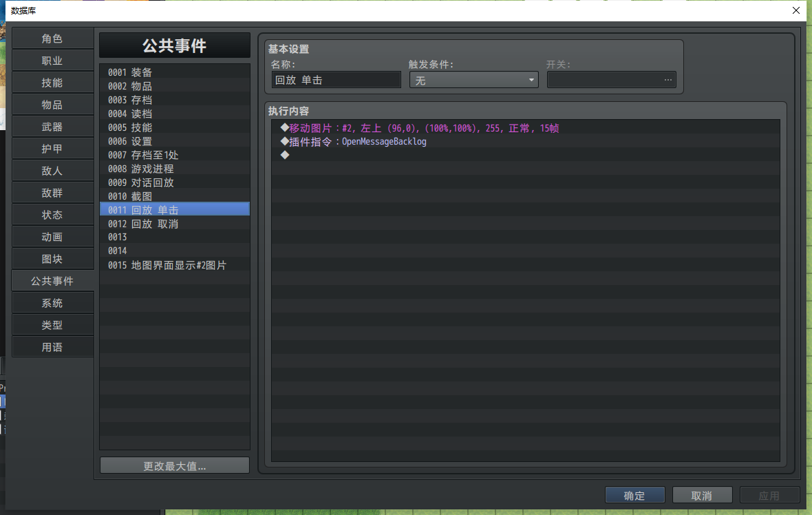Select the 敌人 tab

(52, 171)
